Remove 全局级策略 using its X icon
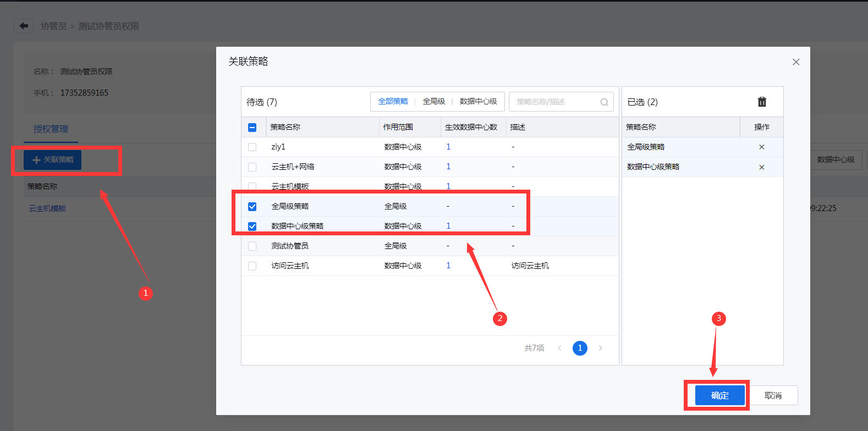 tap(761, 147)
